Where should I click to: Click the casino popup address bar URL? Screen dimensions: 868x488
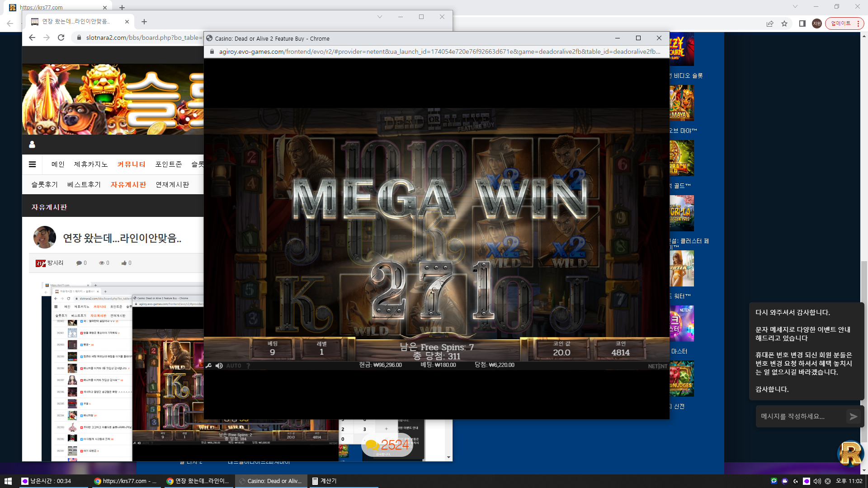pyautogui.click(x=440, y=52)
